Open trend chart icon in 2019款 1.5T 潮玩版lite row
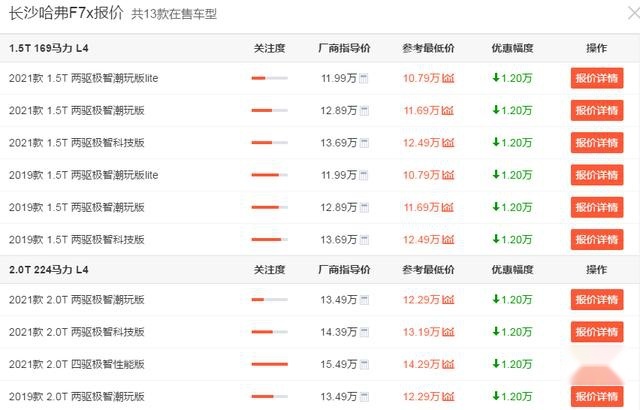The width and height of the screenshot is (640, 410). 448,175
